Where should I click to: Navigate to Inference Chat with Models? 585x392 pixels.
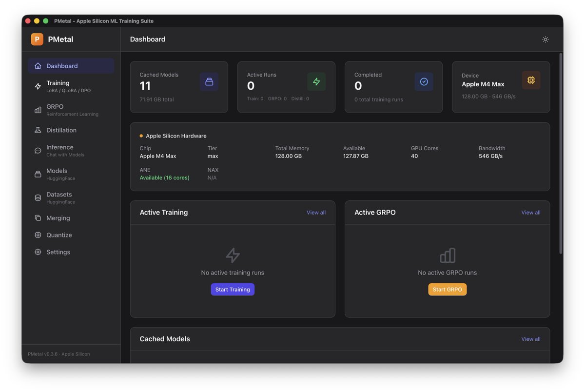pyautogui.click(x=71, y=151)
